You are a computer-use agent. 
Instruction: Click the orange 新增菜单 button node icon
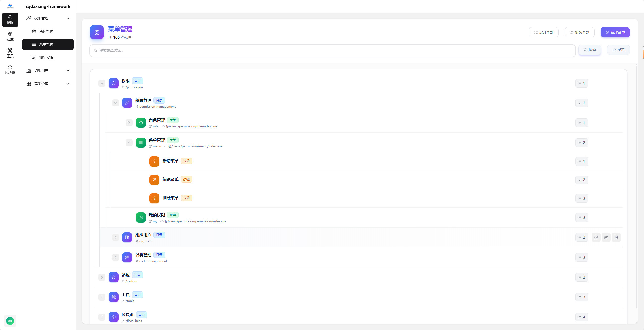[154, 161]
